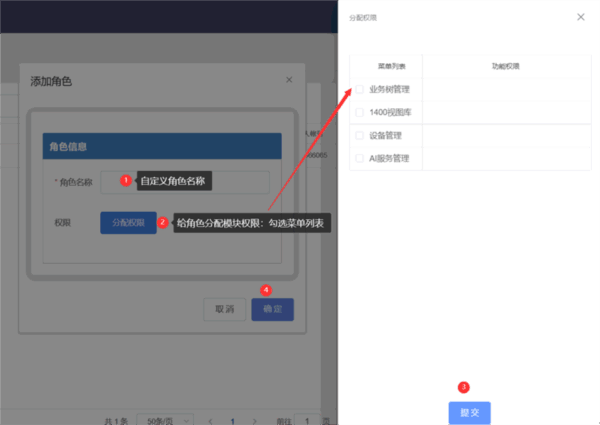Select the AI服务管理 checkbox
The height and width of the screenshot is (425, 600).
[x=360, y=158]
